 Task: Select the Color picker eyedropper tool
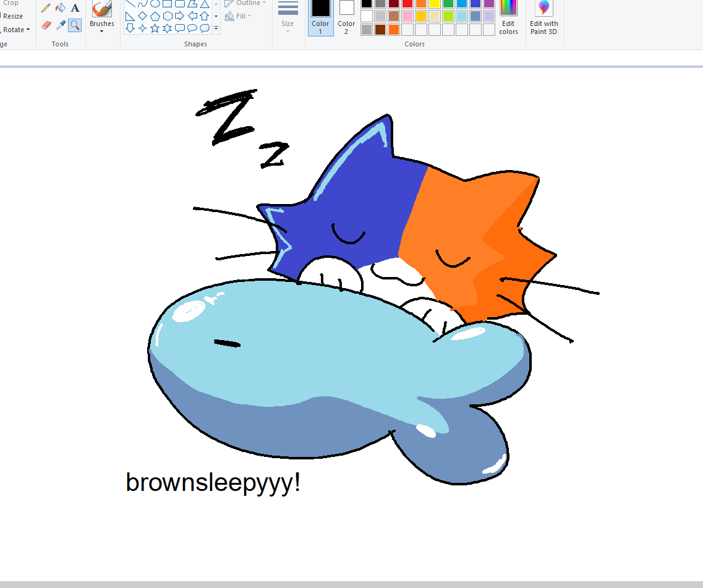[61, 25]
